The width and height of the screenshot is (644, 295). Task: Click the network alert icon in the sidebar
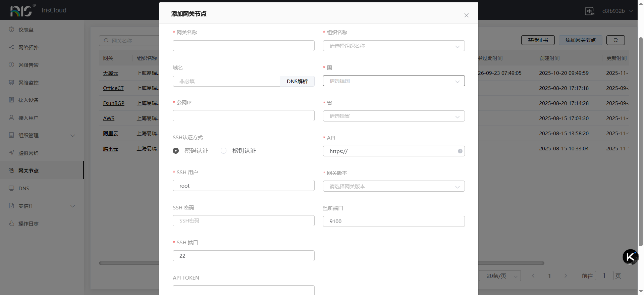click(11, 65)
